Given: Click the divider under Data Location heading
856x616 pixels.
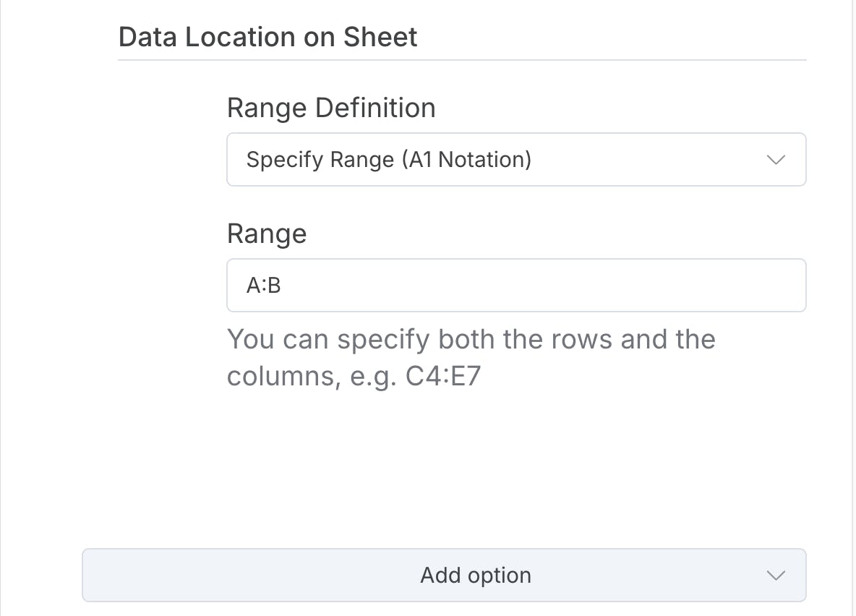Looking at the screenshot, I should 461,59.
